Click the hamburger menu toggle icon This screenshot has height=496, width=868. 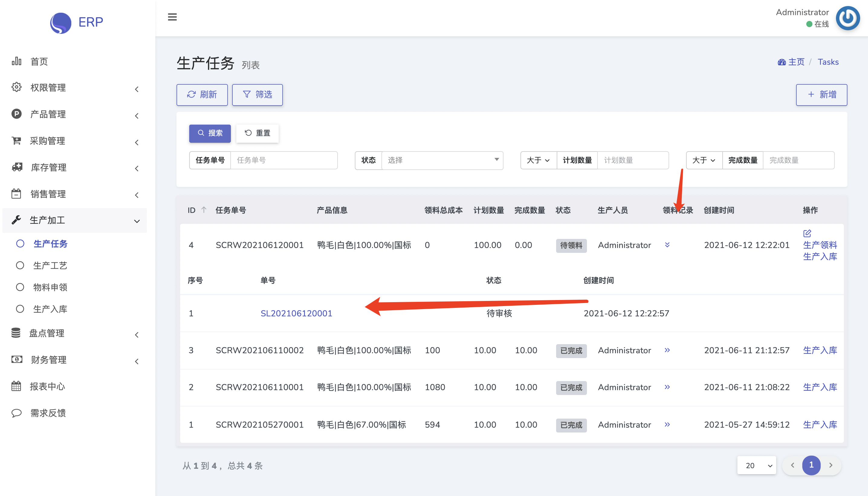click(x=172, y=17)
